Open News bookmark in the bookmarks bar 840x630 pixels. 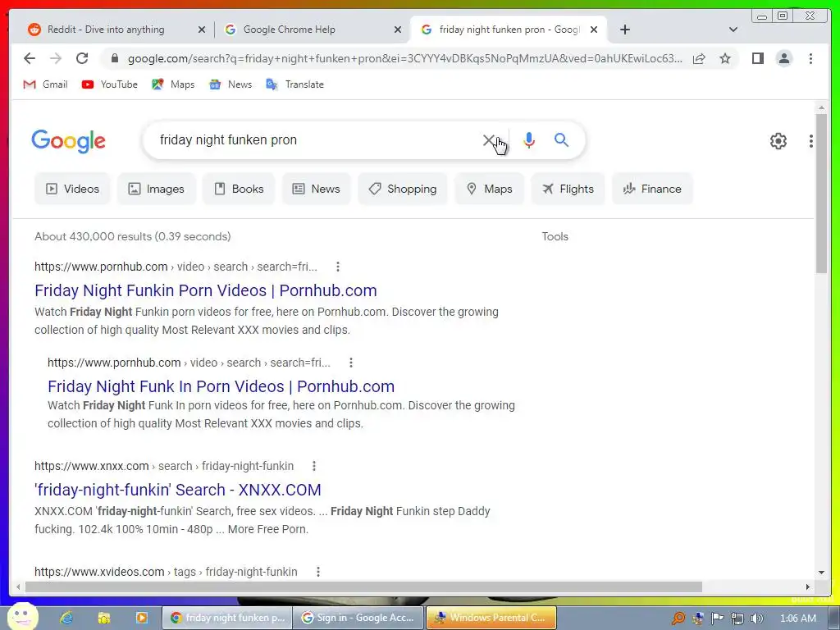tap(231, 84)
